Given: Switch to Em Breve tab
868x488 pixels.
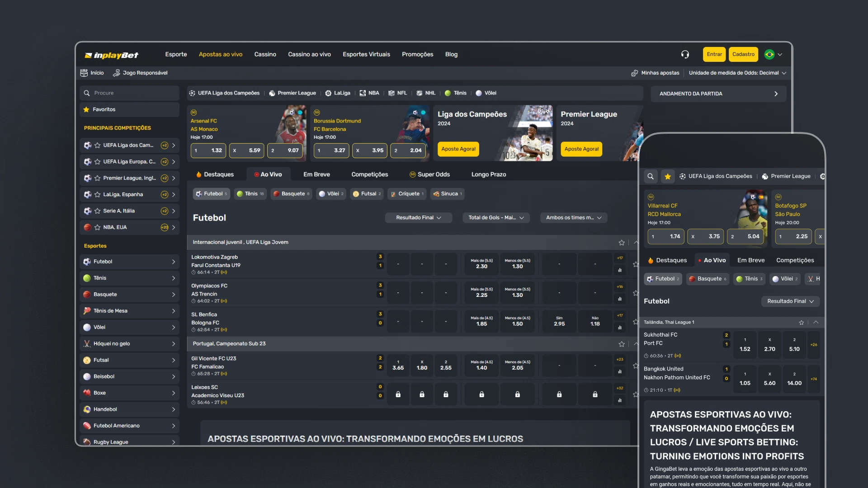Looking at the screenshot, I should (x=316, y=174).
